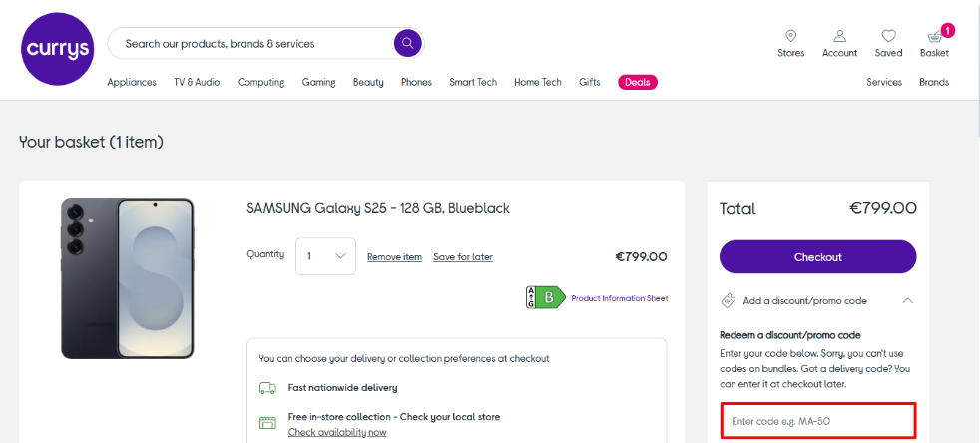
Task: Open the Smart Tech menu
Action: [473, 82]
